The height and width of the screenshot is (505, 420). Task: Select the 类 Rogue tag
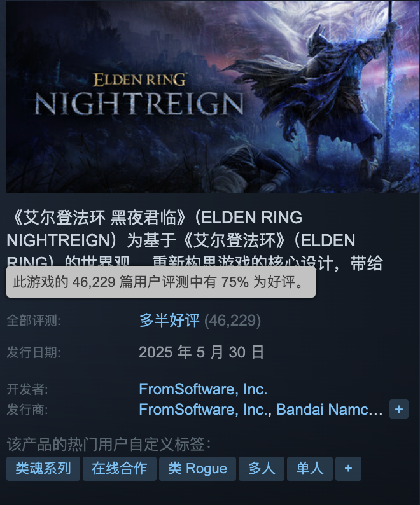point(197,469)
